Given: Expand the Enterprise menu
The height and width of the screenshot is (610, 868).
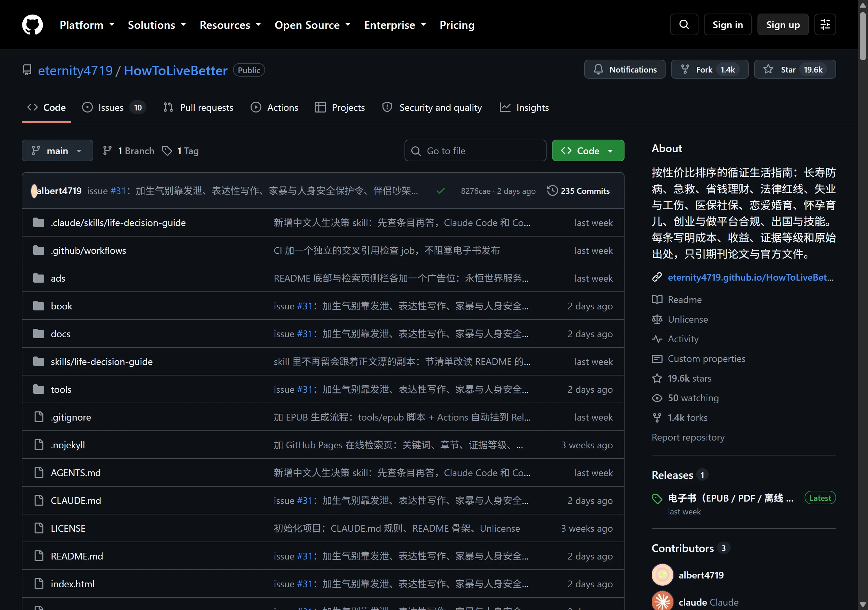Looking at the screenshot, I should click(395, 25).
